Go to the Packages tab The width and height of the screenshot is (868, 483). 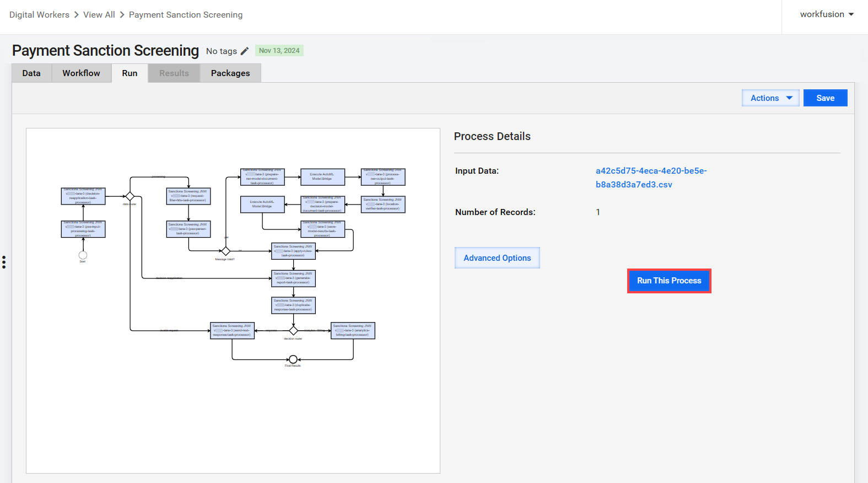[230, 73]
